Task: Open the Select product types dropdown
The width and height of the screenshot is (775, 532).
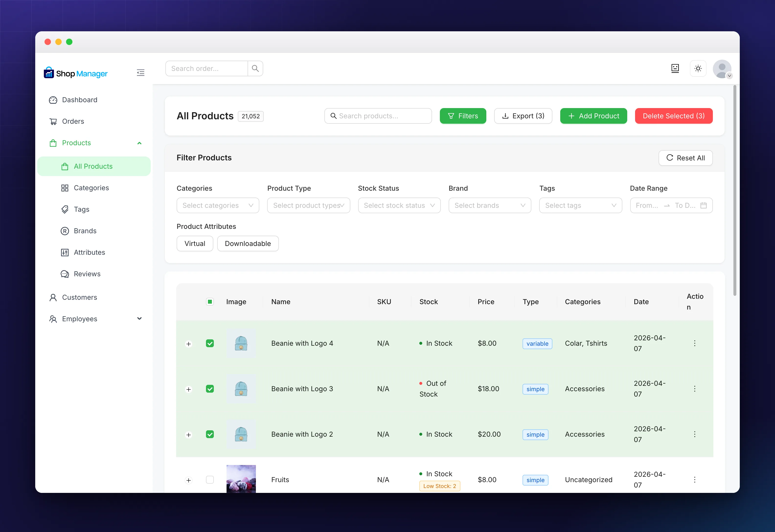Action: pyautogui.click(x=308, y=205)
